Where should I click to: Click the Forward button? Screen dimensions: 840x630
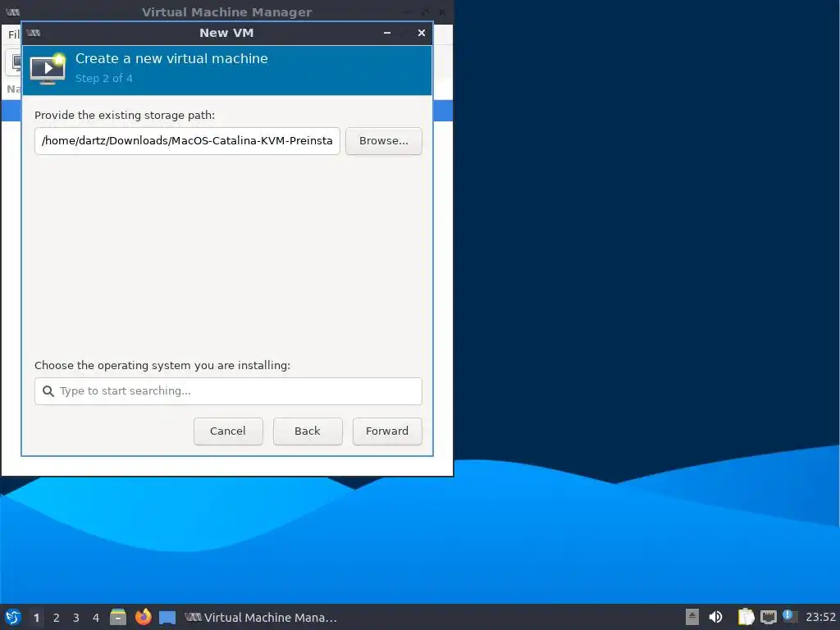coord(387,431)
